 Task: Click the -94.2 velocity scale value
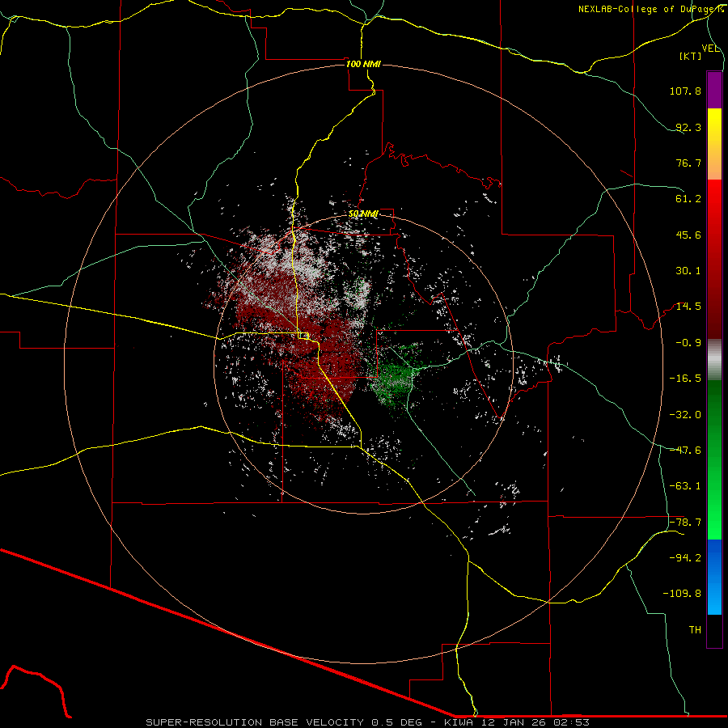point(685,558)
